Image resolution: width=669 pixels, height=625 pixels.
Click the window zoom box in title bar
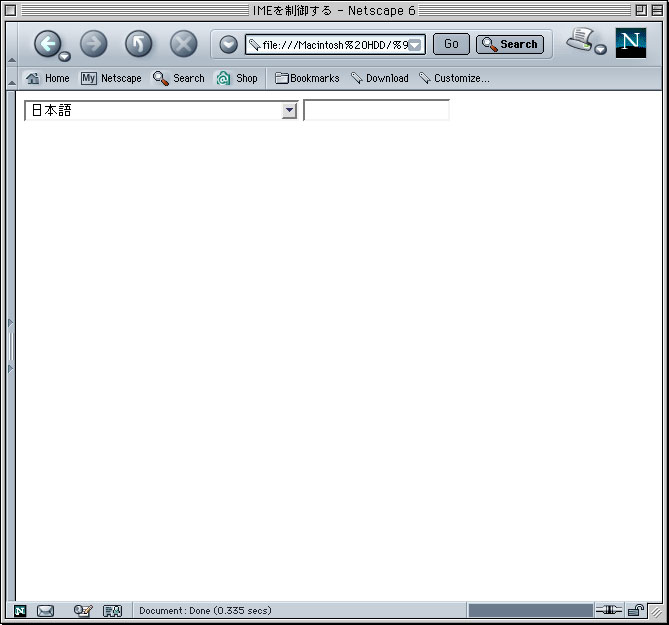pyautogui.click(x=641, y=10)
